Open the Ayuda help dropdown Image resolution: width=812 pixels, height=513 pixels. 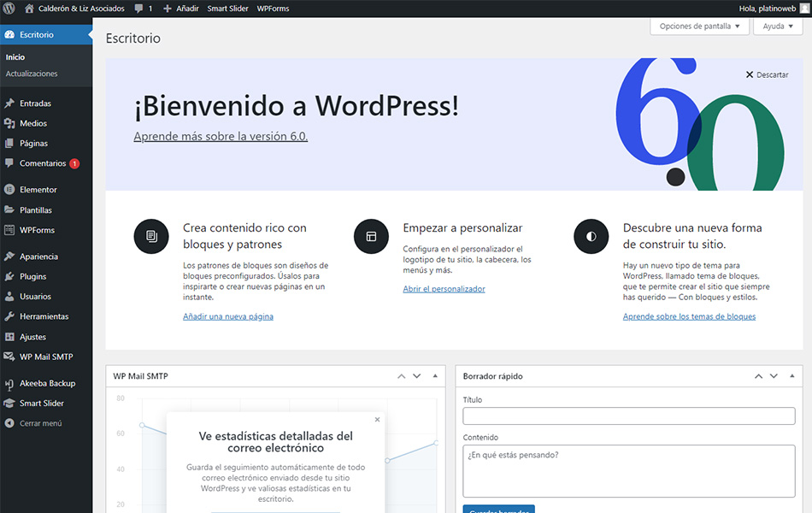pyautogui.click(x=778, y=26)
